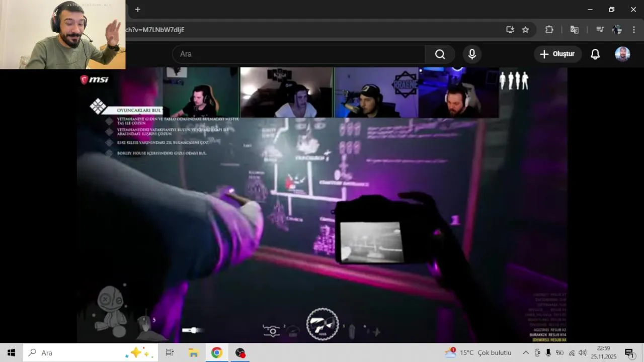Open the media controls music-note icon

(600, 30)
